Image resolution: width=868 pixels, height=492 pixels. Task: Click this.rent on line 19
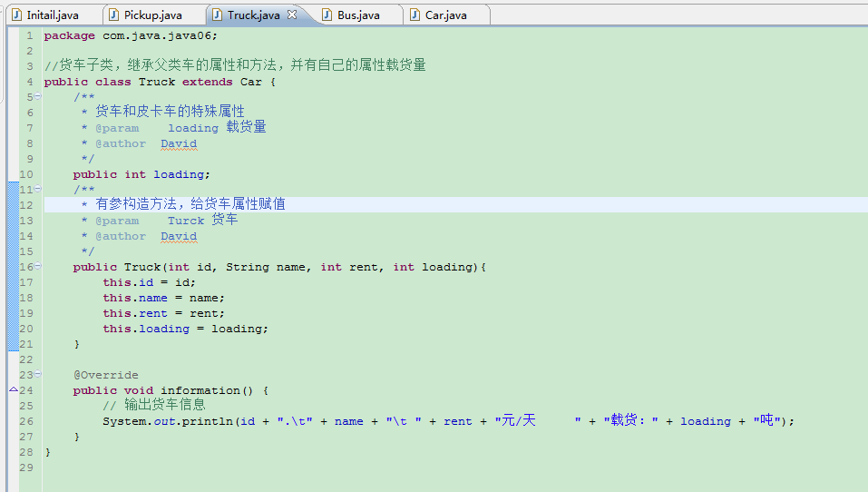click(135, 313)
